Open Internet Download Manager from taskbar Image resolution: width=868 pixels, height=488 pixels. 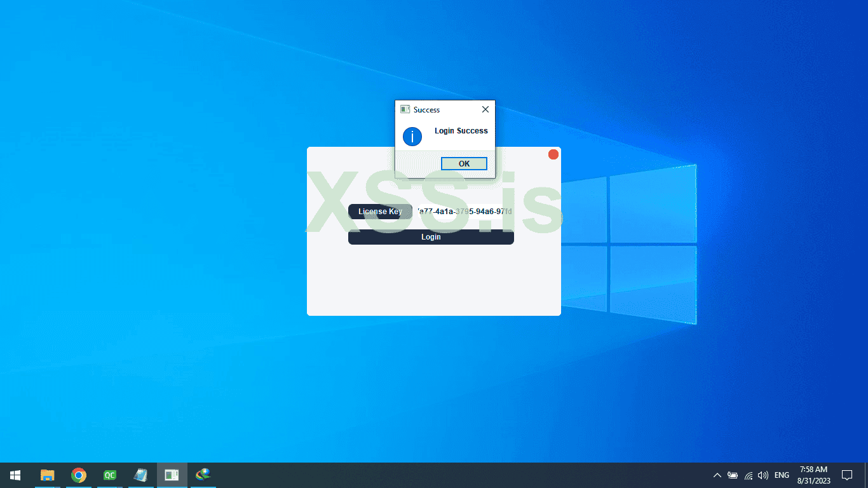[x=203, y=474]
